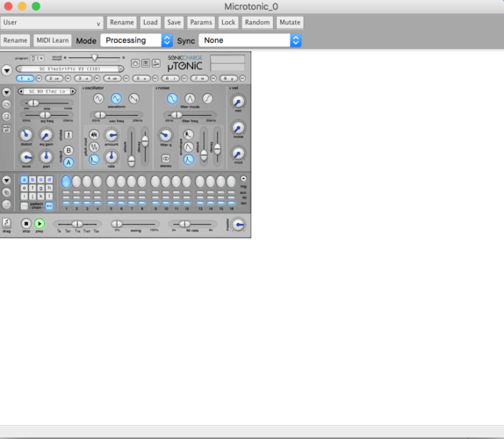This screenshot has width=504, height=439.
Task: Select pattern g
Action: click(x=40, y=188)
